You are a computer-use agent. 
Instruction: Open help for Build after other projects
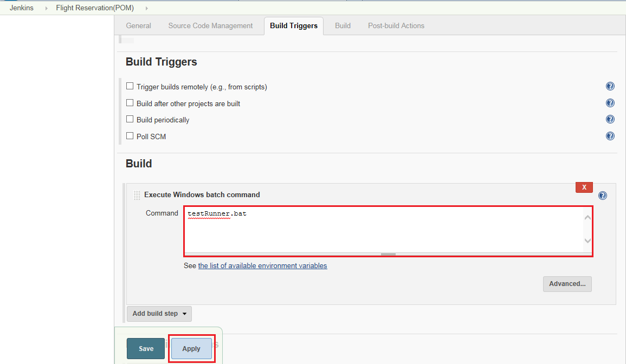pyautogui.click(x=610, y=102)
